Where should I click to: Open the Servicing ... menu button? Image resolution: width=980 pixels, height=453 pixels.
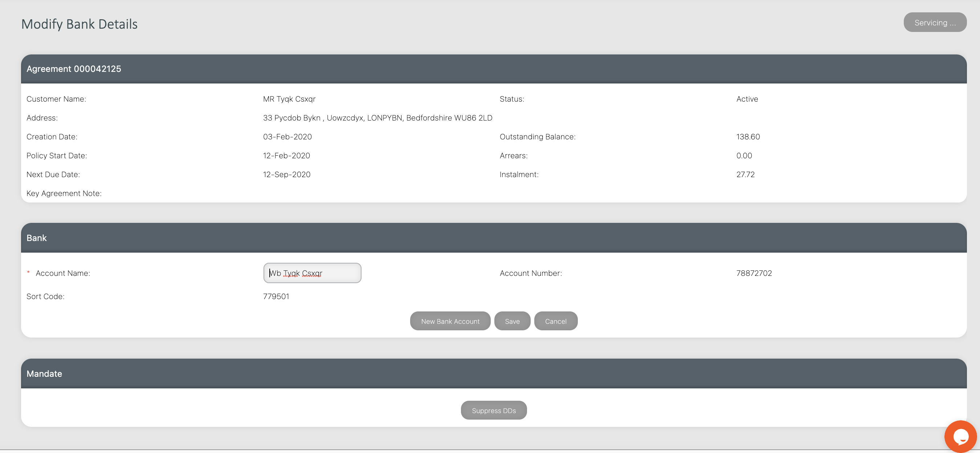click(935, 23)
